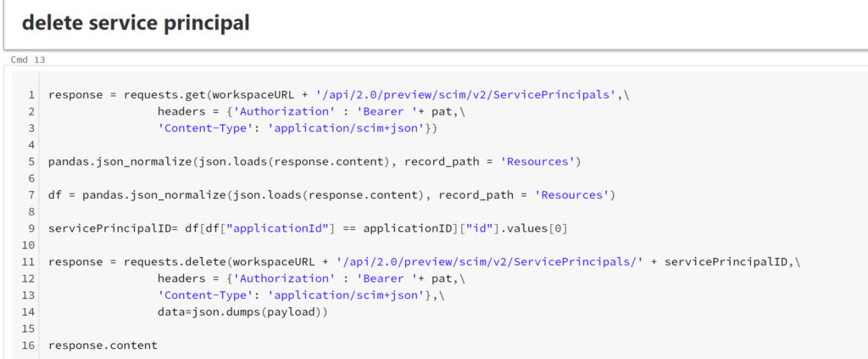The image size is (868, 359).
Task: Click the "delete service principal" heading
Action: tap(136, 24)
